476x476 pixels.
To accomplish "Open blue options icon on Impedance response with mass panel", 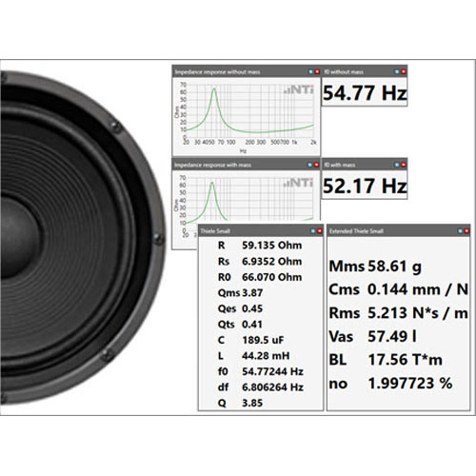I will pyautogui.click(x=310, y=165).
